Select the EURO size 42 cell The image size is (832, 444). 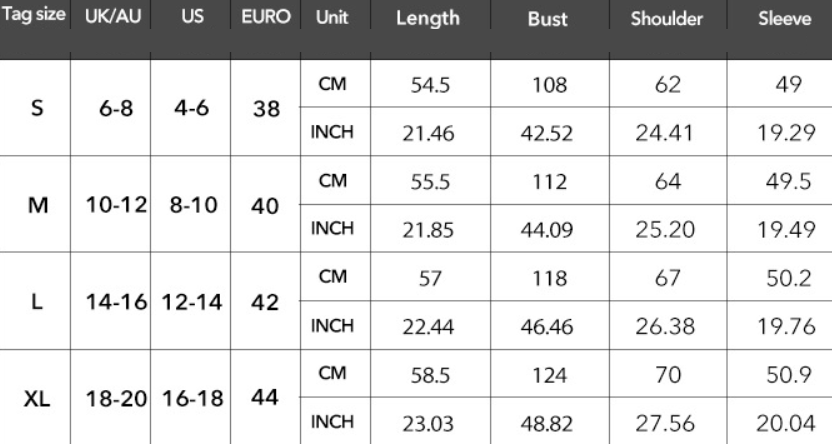tap(265, 301)
